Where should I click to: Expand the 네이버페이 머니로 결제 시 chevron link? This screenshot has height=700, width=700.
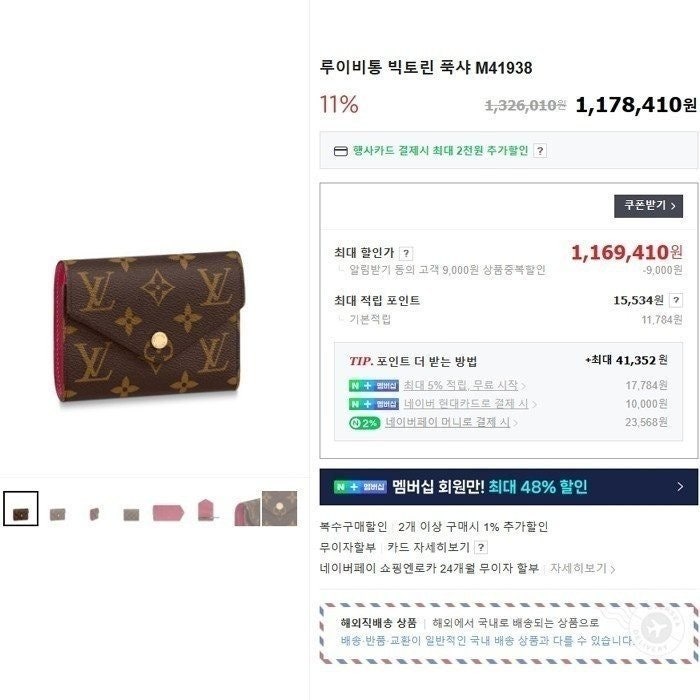451,422
